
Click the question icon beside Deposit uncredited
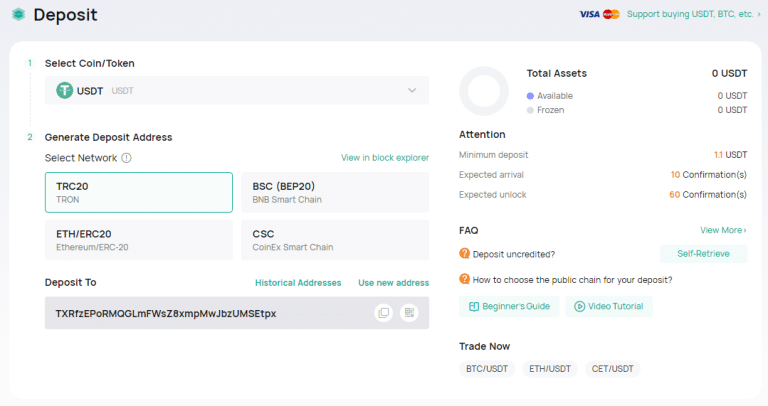pyautogui.click(x=464, y=253)
